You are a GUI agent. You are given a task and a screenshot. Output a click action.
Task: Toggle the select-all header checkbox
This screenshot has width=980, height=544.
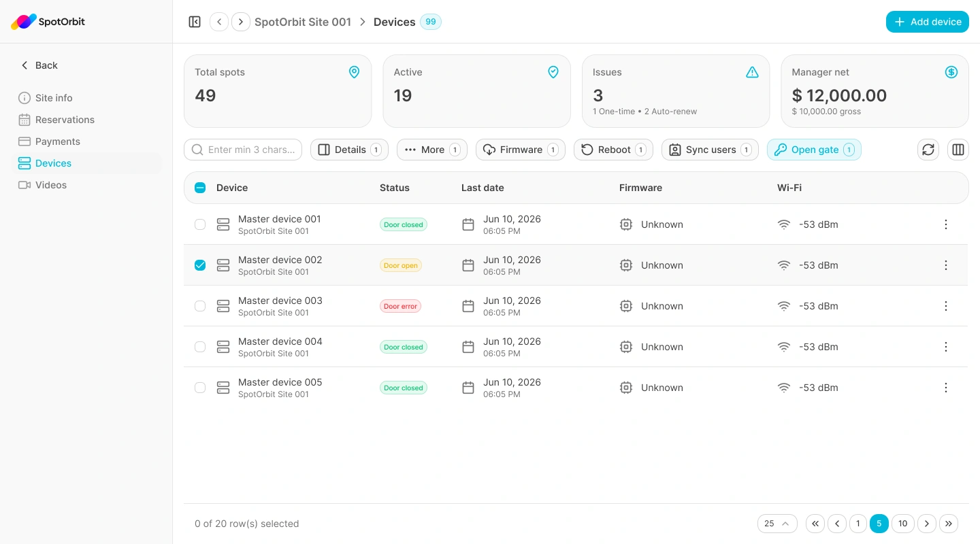(x=200, y=188)
